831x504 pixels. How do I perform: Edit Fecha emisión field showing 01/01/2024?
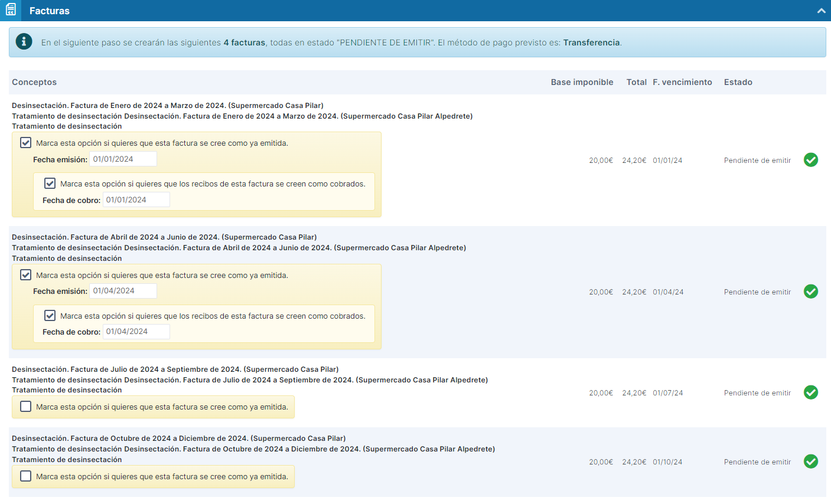point(123,159)
